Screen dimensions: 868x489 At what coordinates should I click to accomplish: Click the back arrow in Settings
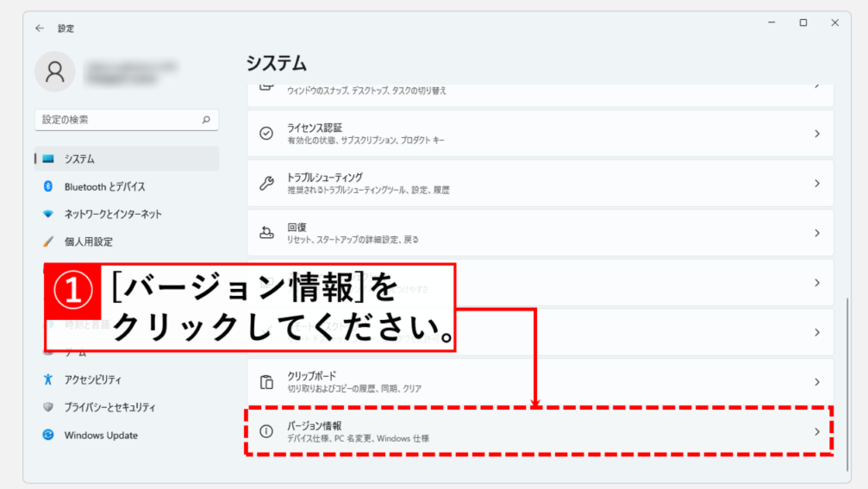click(40, 28)
